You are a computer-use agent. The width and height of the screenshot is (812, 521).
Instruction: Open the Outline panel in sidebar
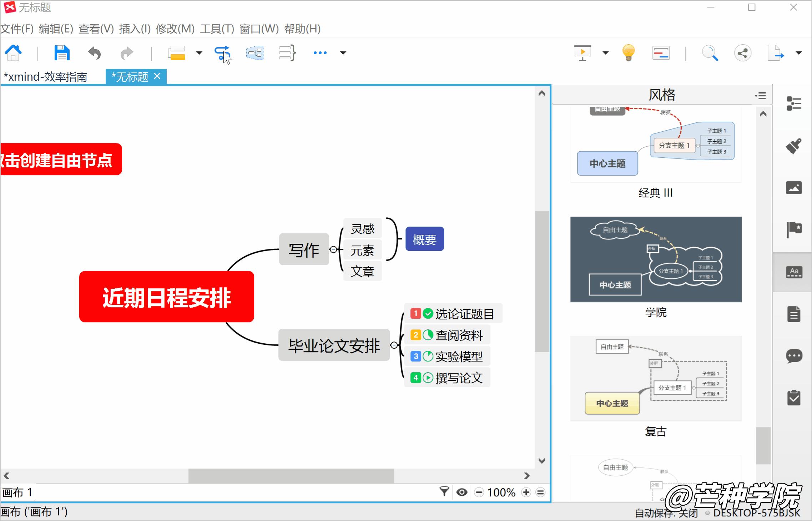pos(794,103)
